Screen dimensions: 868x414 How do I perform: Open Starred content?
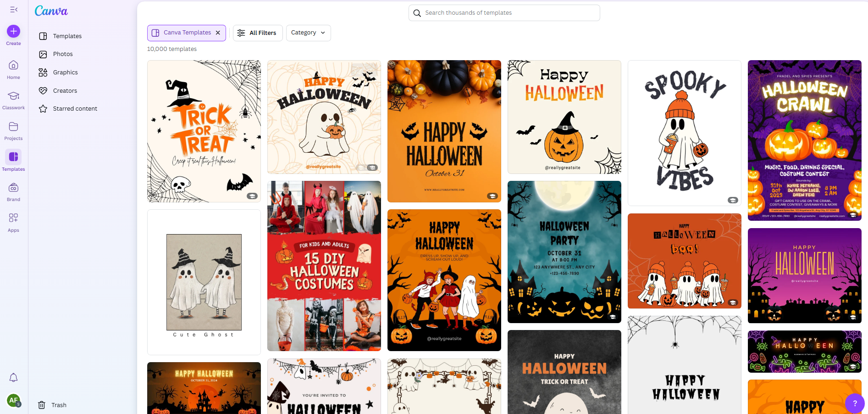coord(75,108)
